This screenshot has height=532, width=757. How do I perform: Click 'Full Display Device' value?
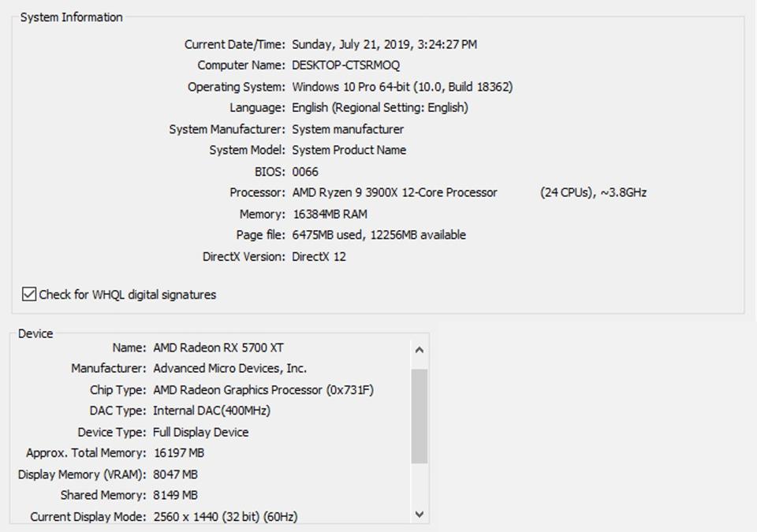[201, 432]
